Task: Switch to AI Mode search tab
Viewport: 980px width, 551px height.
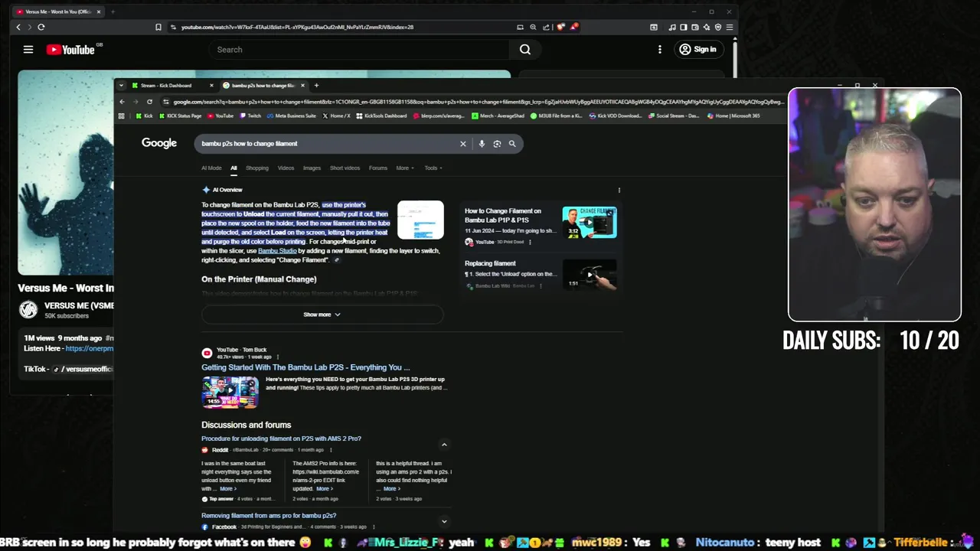Action: pos(211,168)
